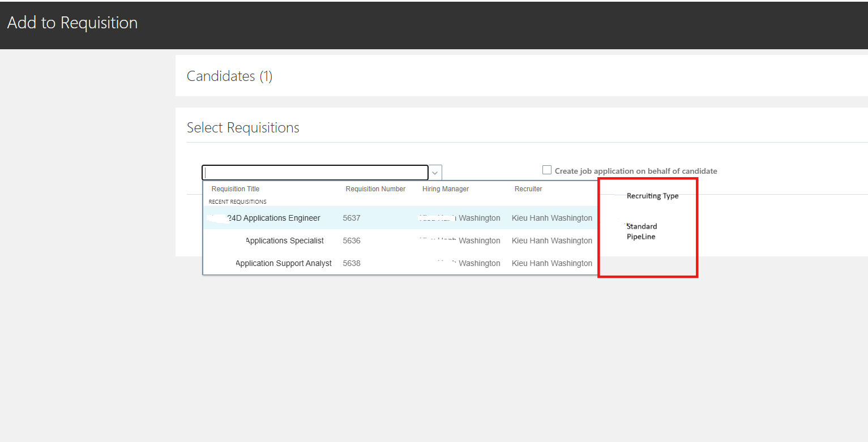The image size is (868, 442).
Task: Click the Hiring Manager column header
Action: [x=446, y=188]
